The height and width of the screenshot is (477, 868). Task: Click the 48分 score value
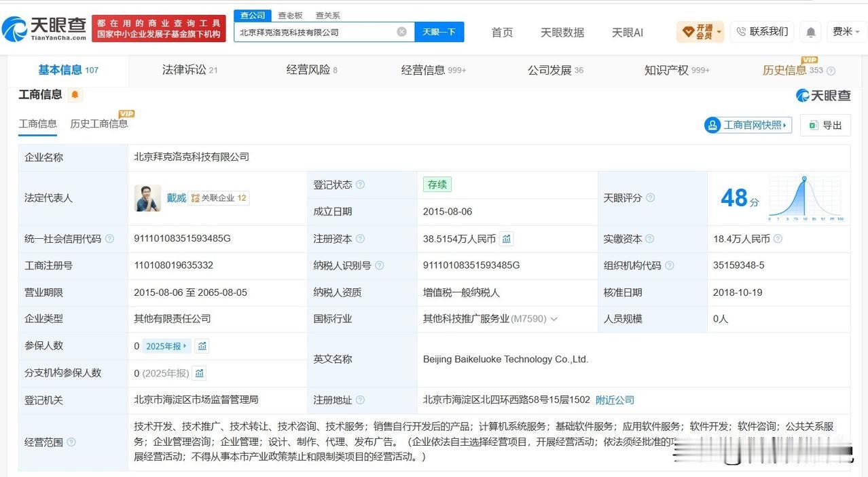tap(740, 198)
